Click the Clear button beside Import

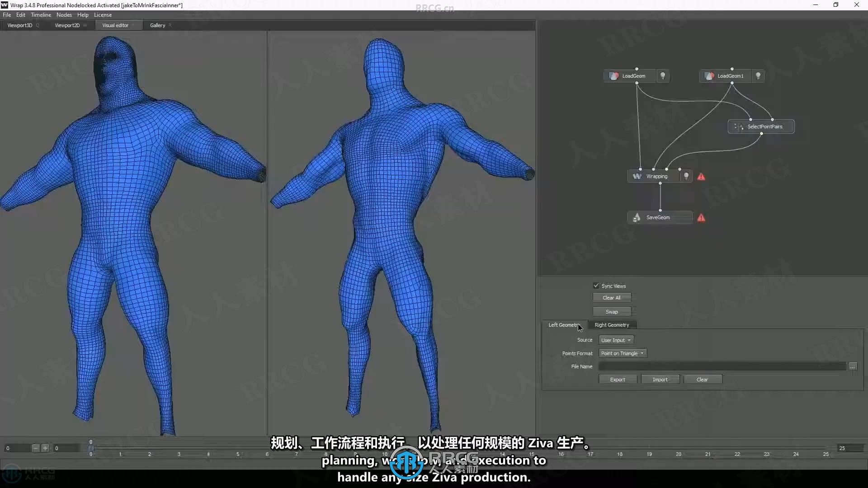(x=702, y=380)
